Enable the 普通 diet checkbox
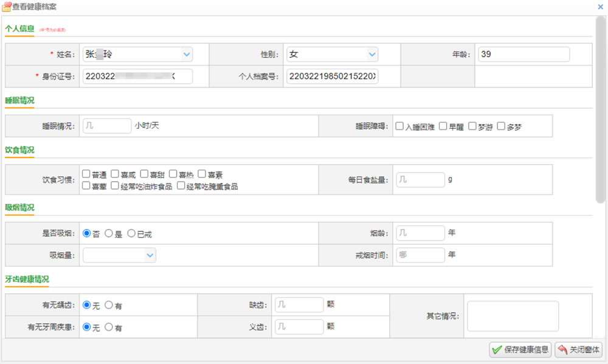The height and width of the screenshot is (364, 608). pyautogui.click(x=86, y=174)
